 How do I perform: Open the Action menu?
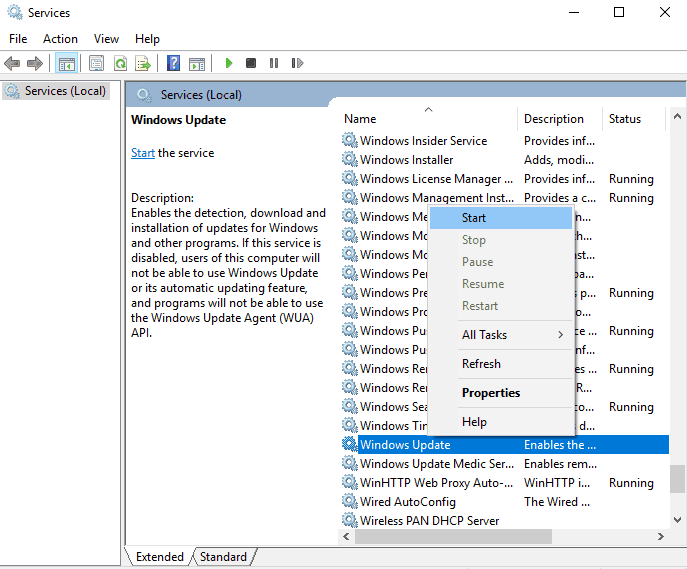[60, 39]
